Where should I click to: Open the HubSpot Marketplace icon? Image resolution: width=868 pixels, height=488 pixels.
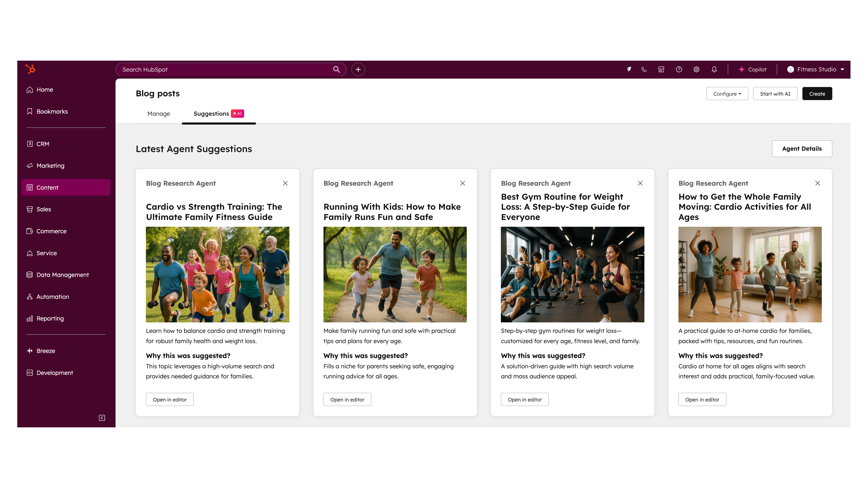point(661,69)
